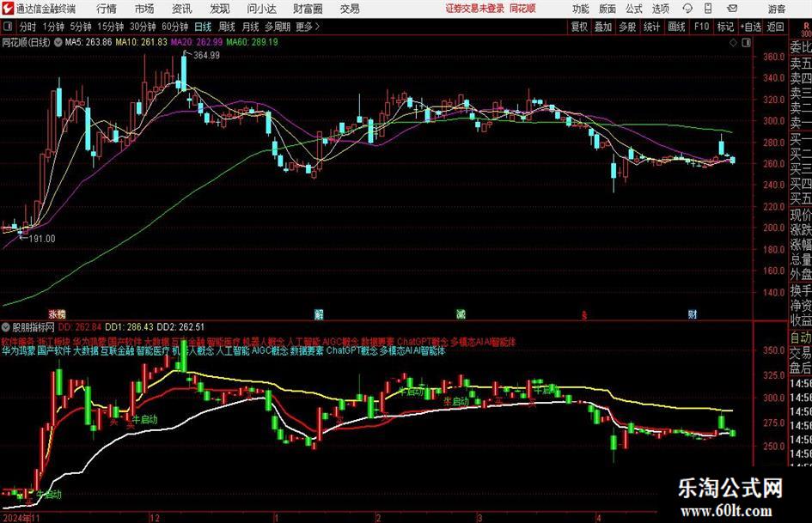
Task: Open the 发现 menu
Action: (x=220, y=9)
